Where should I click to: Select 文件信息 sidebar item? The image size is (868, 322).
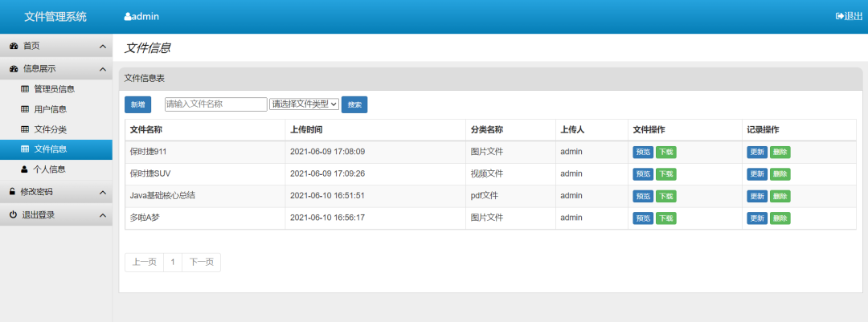pyautogui.click(x=56, y=149)
